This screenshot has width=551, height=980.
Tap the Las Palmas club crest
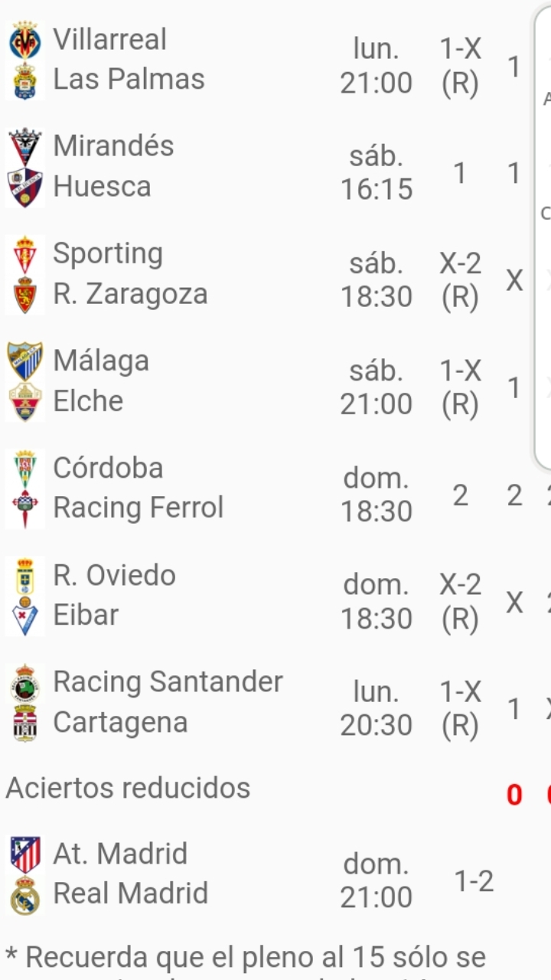(x=25, y=80)
